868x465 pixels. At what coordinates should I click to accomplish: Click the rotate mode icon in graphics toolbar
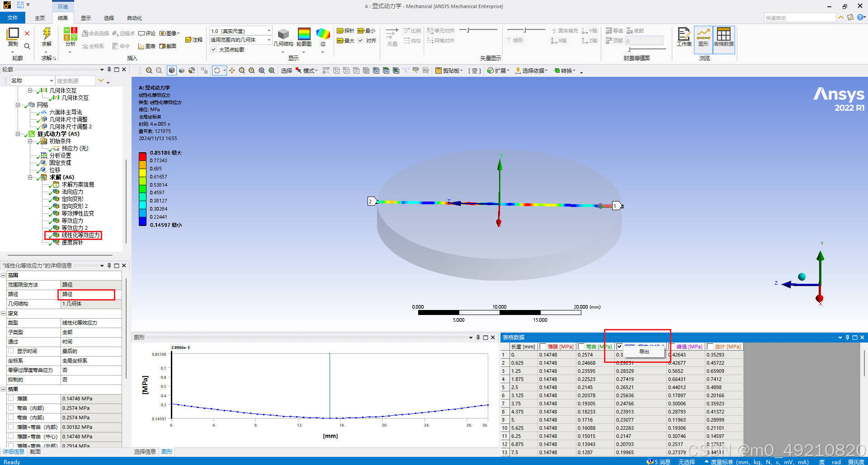(217, 70)
